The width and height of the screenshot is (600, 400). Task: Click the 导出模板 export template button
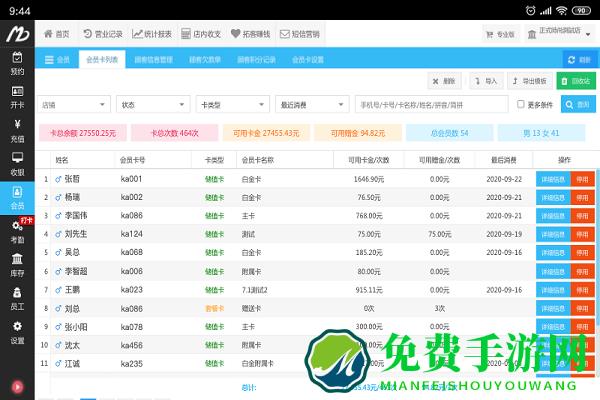pyautogui.click(x=530, y=81)
